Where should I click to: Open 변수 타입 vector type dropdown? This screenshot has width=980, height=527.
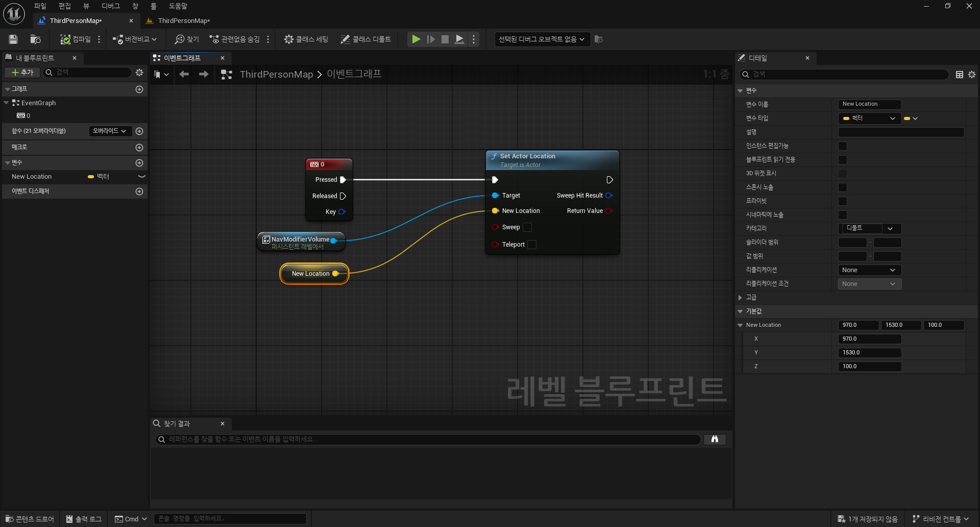(870, 118)
